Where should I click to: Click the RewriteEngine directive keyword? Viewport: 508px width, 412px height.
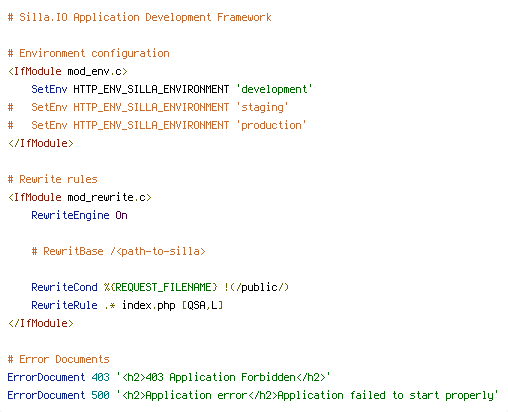click(70, 215)
